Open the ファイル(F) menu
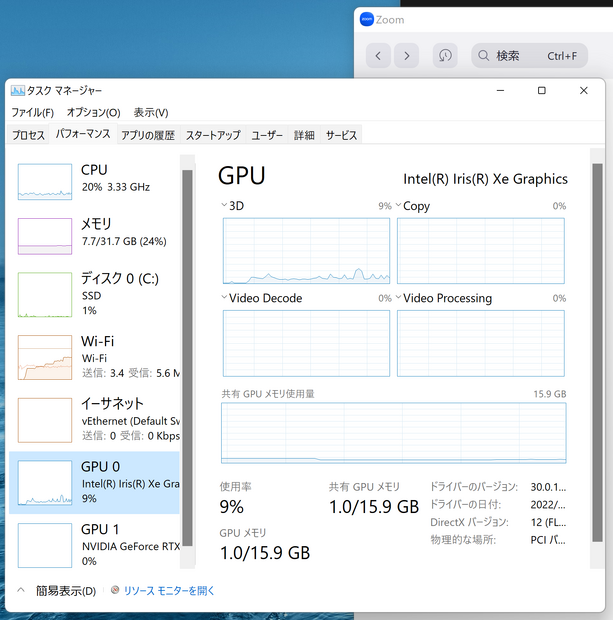The image size is (613, 620). (32, 113)
